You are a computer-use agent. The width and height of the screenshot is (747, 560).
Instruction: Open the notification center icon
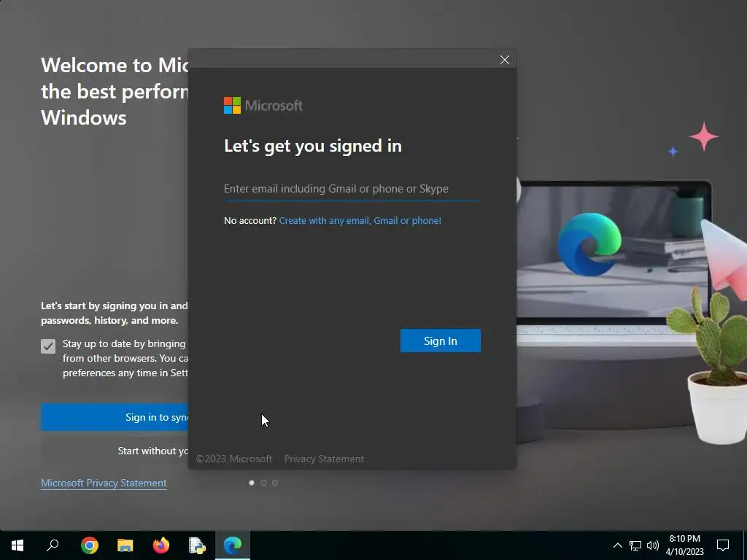[x=723, y=545]
